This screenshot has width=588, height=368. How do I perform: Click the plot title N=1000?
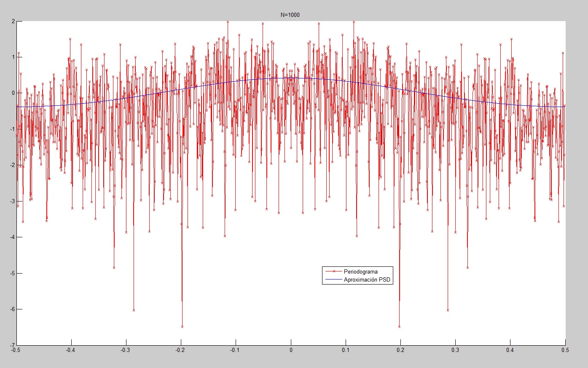290,15
